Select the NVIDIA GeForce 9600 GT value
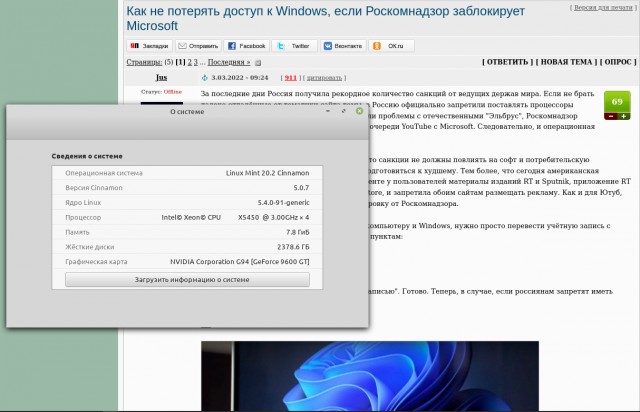This screenshot has height=412, width=640. 240,261
